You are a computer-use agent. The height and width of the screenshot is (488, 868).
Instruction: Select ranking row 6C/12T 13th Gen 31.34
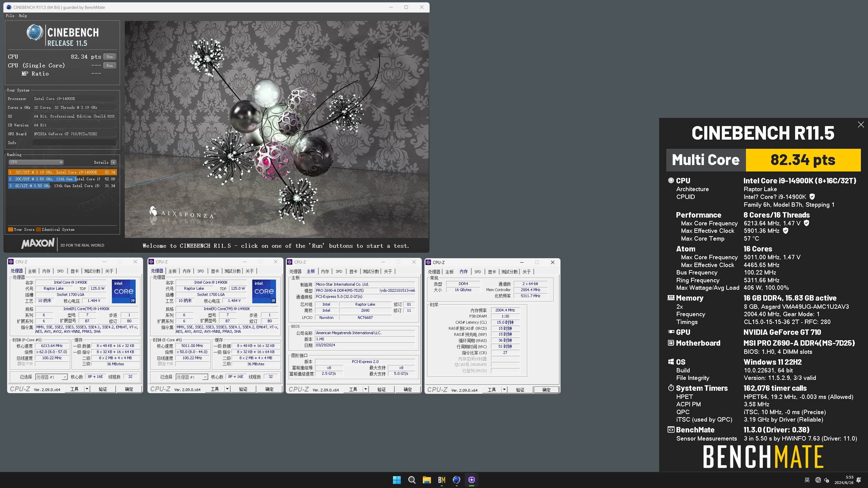62,186
